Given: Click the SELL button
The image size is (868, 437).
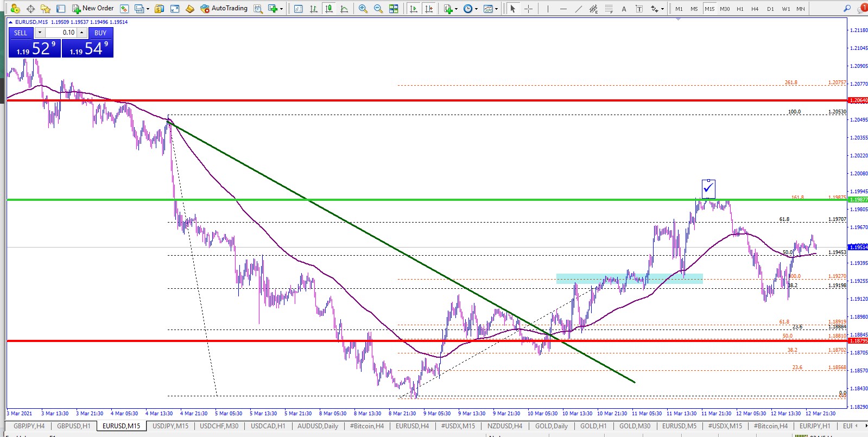Looking at the screenshot, I should 21,33.
